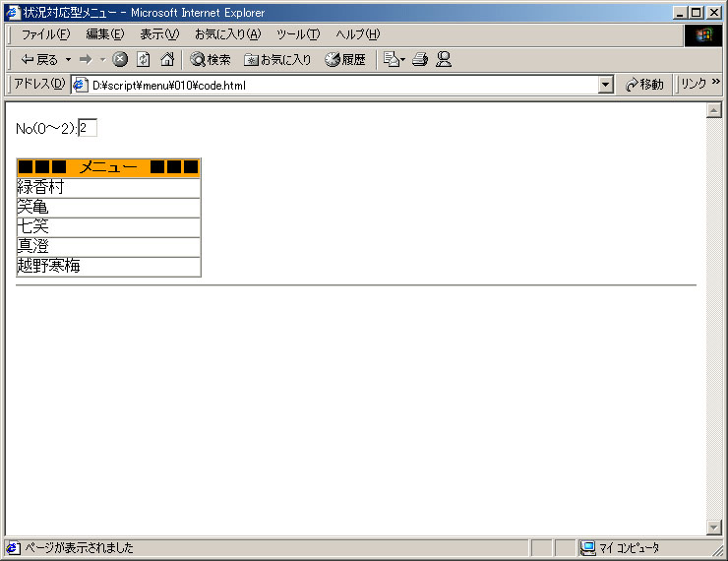Minimize the Internet Explorer window
The image size is (728, 561).
tap(680, 13)
